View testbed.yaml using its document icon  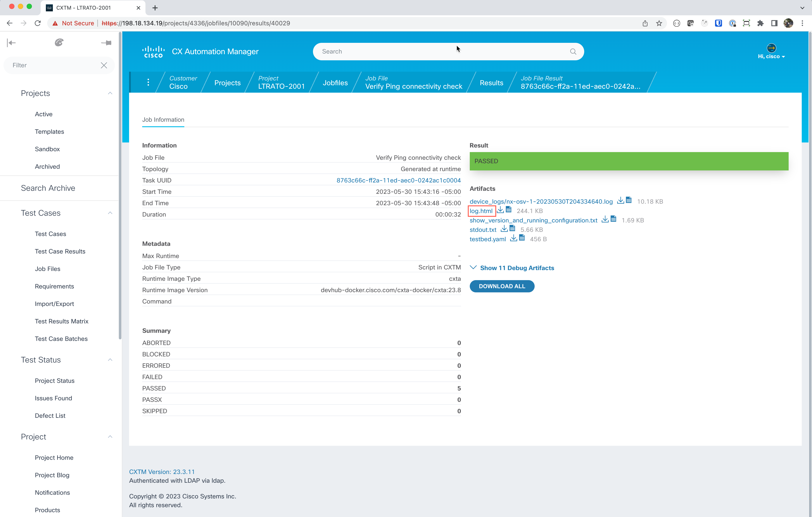pyautogui.click(x=522, y=238)
